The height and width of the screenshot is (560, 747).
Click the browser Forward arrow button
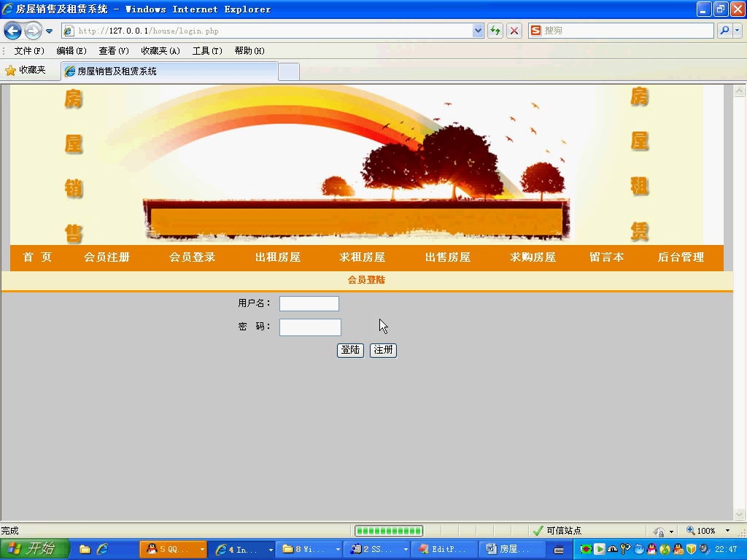pos(32,31)
